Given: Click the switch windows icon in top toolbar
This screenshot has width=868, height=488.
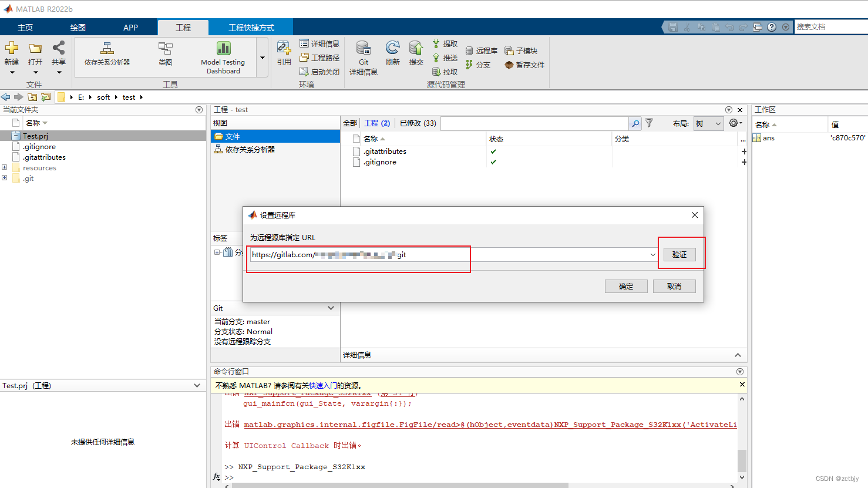Looking at the screenshot, I should click(758, 27).
